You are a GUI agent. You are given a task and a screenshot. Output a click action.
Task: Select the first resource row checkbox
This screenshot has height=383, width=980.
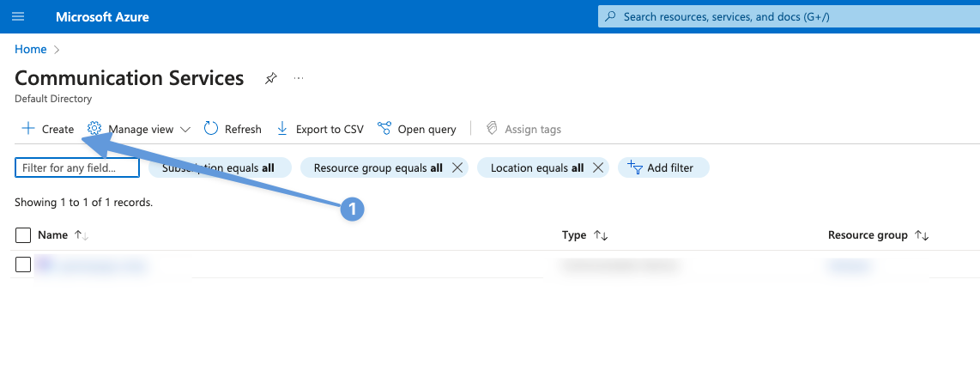[23, 264]
